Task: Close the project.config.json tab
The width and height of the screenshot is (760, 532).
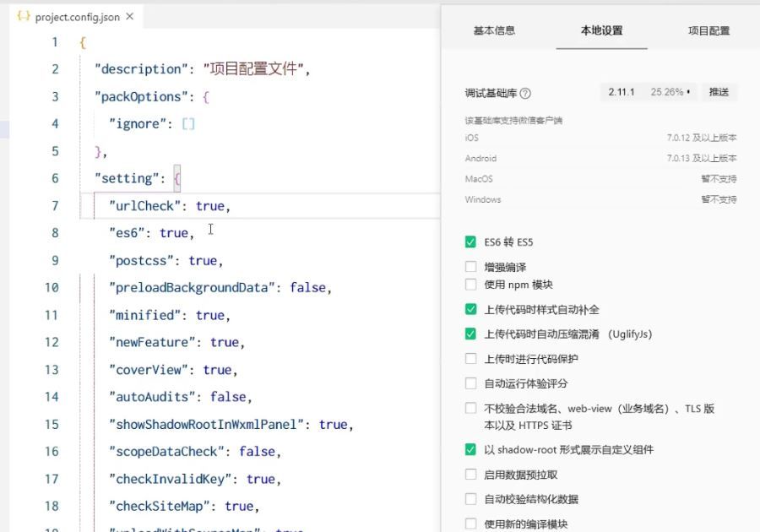Action: pyautogui.click(x=129, y=17)
